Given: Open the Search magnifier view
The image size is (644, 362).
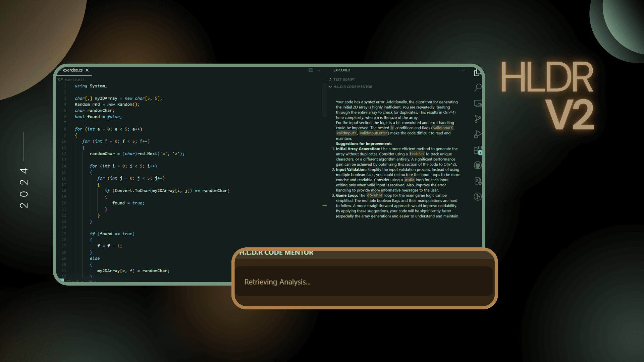Looking at the screenshot, I should [478, 88].
